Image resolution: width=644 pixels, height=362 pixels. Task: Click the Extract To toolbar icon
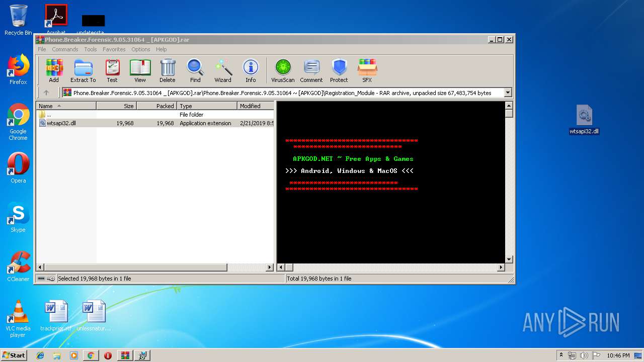(x=83, y=70)
